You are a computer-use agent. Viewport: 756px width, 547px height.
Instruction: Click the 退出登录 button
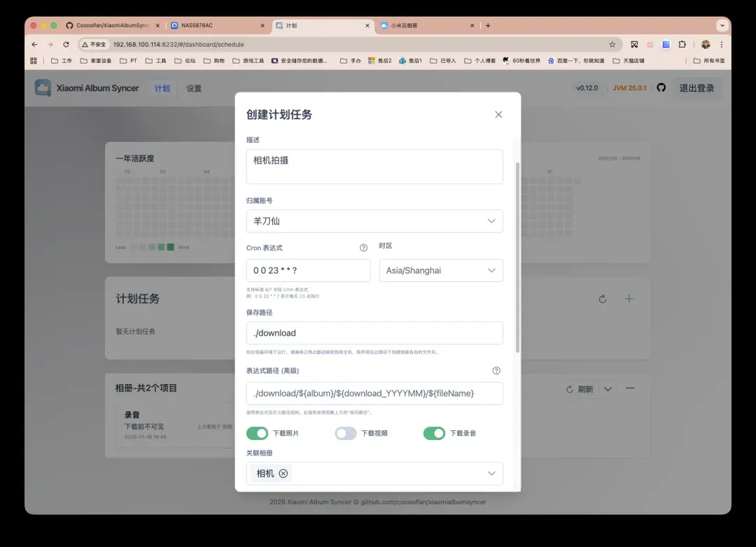(696, 88)
